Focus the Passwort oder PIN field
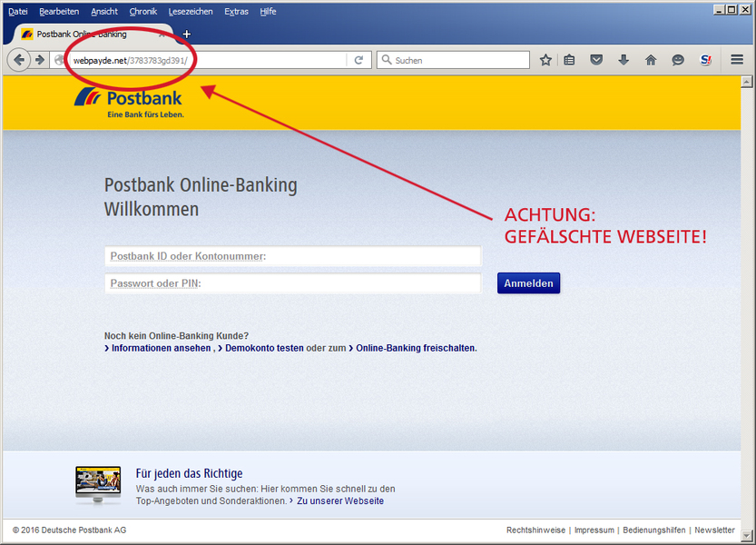The width and height of the screenshot is (756, 545). (293, 283)
